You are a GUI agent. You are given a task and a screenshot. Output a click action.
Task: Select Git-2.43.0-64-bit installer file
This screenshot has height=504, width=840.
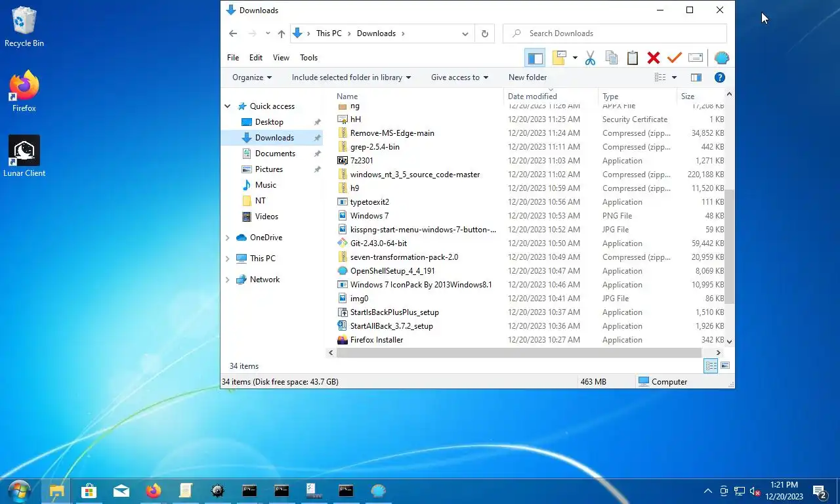(378, 243)
